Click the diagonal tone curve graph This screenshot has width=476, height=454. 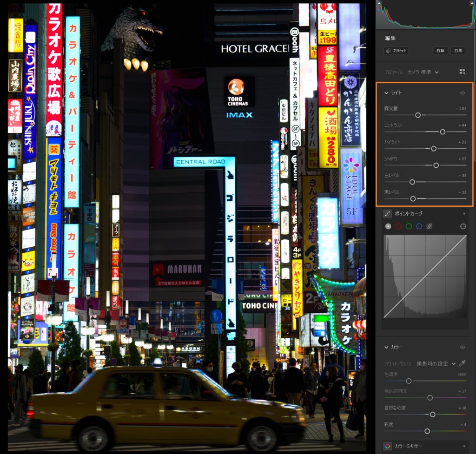click(x=425, y=276)
